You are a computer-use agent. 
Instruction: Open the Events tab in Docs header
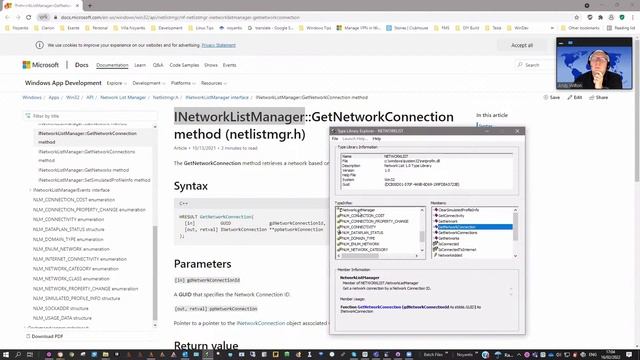tap(229, 65)
